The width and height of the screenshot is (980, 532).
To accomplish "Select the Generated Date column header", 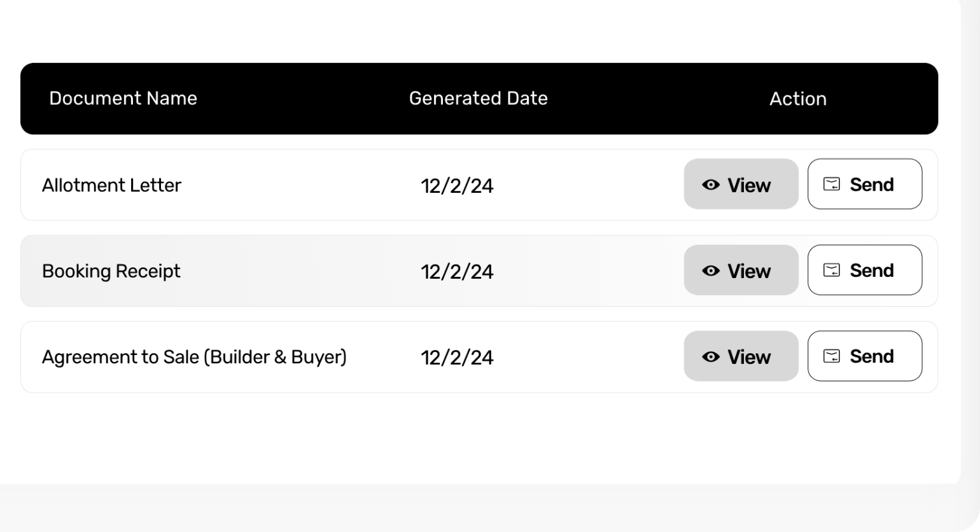I will 478,98.
